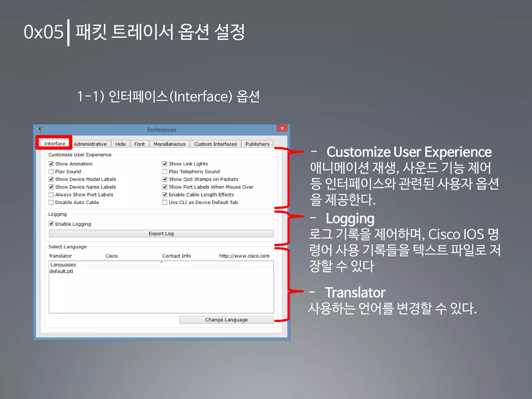The width and height of the screenshot is (532, 399).
Task: Switch to the Interface tab
Action: coord(55,144)
